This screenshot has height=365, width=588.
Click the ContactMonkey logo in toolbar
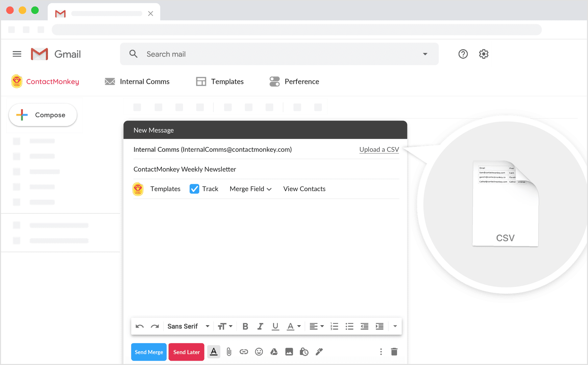tap(17, 81)
